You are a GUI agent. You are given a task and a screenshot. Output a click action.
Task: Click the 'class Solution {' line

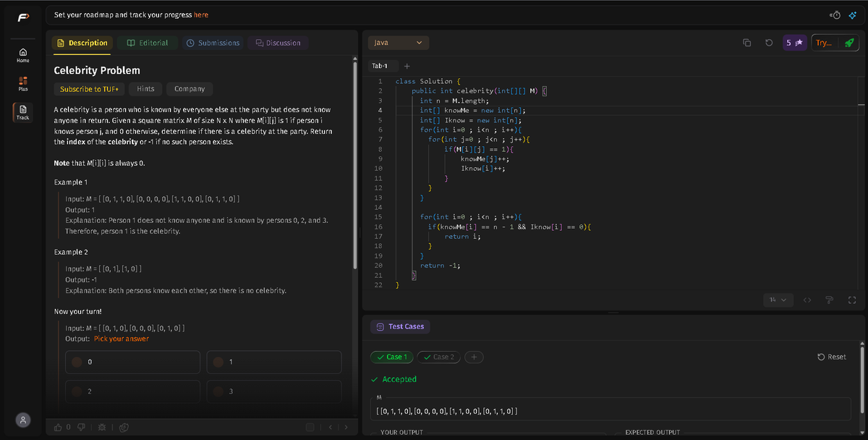pos(428,81)
